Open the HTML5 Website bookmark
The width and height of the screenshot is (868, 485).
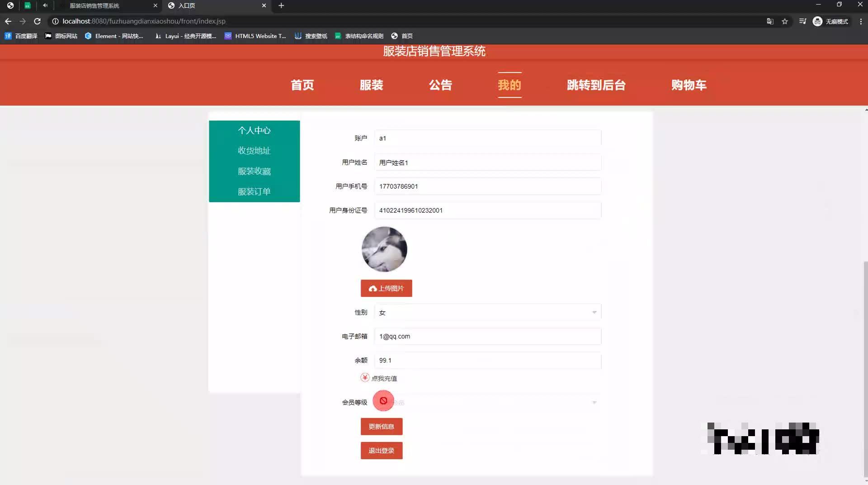pyautogui.click(x=255, y=36)
